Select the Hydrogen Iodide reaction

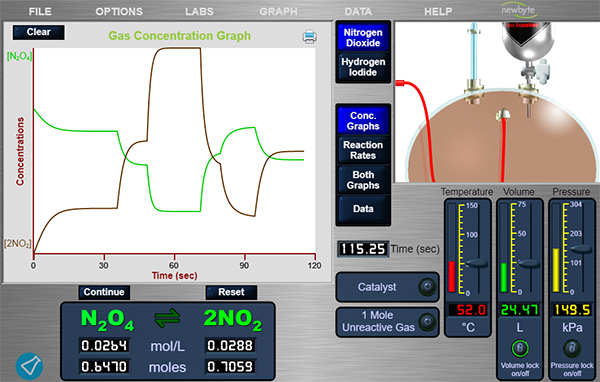(x=363, y=67)
